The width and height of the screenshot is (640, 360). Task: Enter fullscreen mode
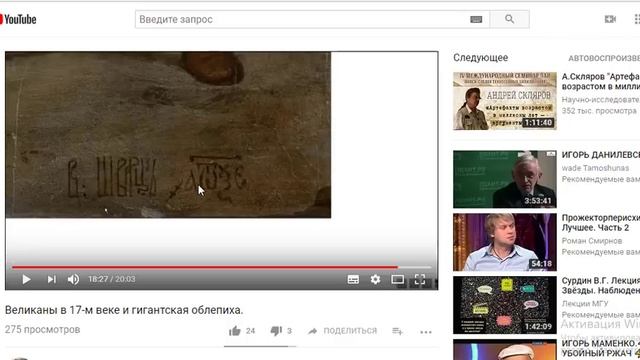tap(420, 279)
